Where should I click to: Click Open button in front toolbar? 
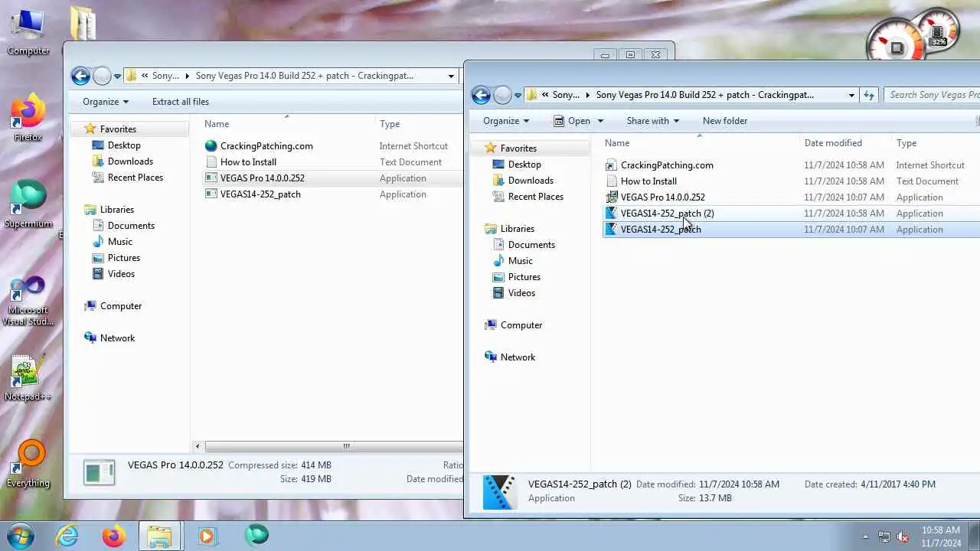click(x=573, y=121)
